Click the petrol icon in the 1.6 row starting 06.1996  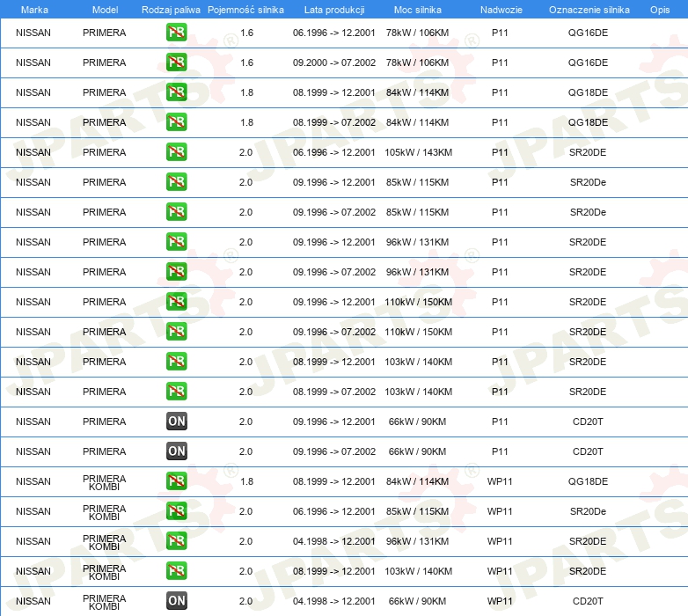176,33
